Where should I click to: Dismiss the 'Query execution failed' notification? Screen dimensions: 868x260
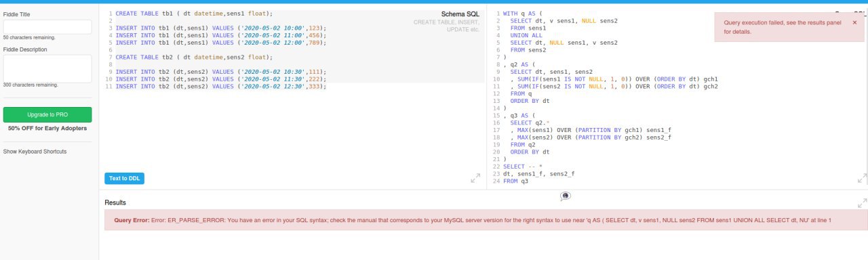[854, 22]
